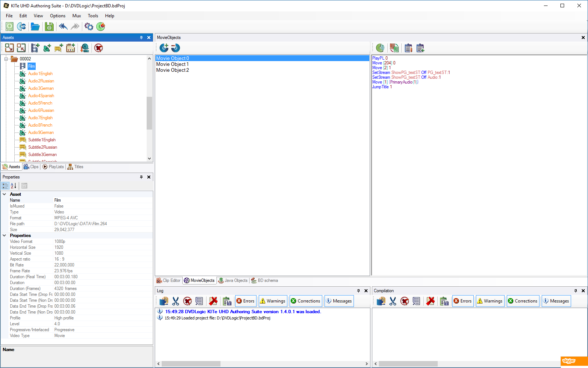Collapse the Asset section in Properties
Viewport: 588px width, 368px height.
pyautogui.click(x=4, y=194)
